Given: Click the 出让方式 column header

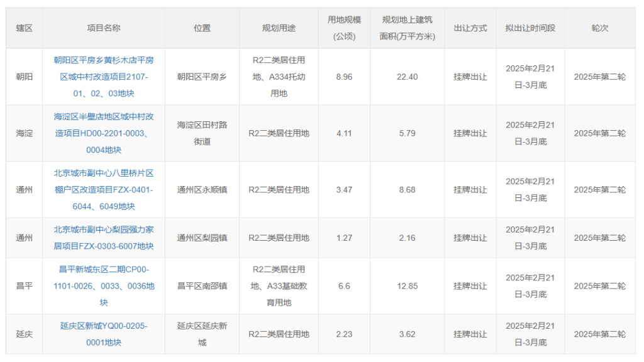Looking at the screenshot, I should [470, 28].
